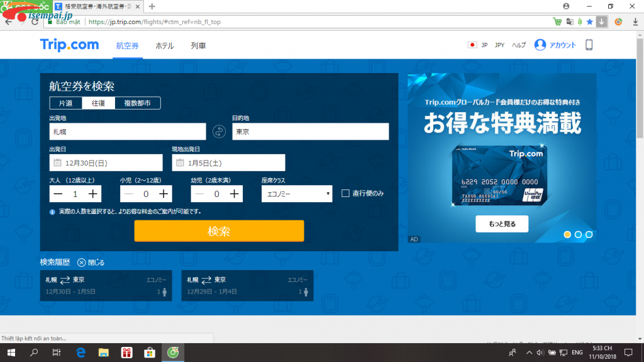
Task: Open Task View in taskbar
Action: (x=57, y=353)
